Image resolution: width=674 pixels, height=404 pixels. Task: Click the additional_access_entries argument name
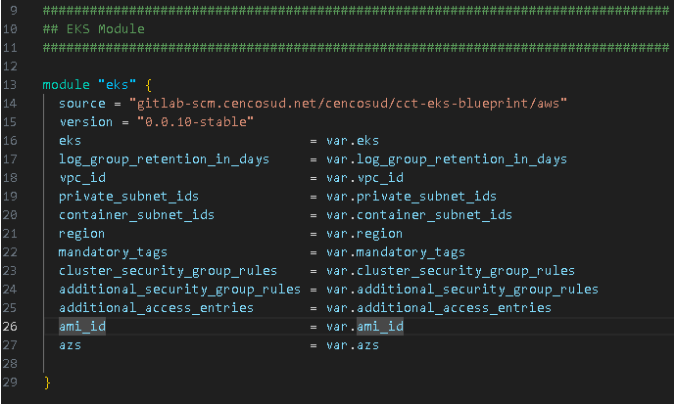[x=155, y=307]
